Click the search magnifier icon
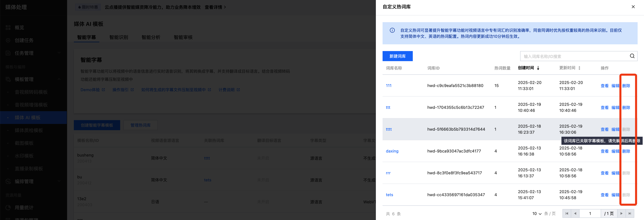Image resolution: width=644 pixels, height=220 pixels. pos(632,56)
